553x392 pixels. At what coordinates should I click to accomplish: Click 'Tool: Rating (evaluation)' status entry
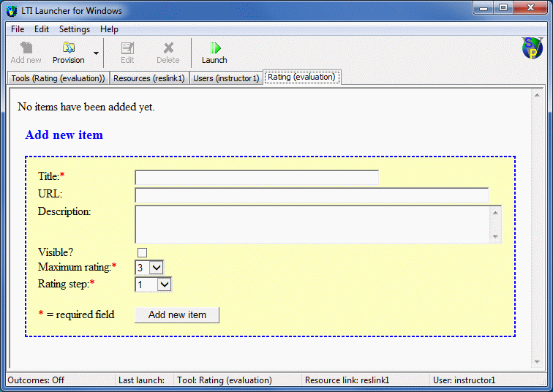[225, 380]
